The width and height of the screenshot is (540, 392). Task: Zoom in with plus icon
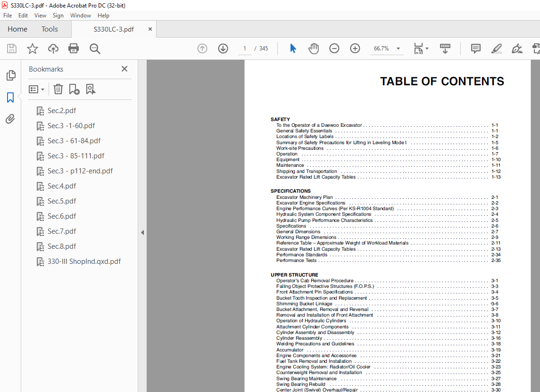(x=355, y=49)
